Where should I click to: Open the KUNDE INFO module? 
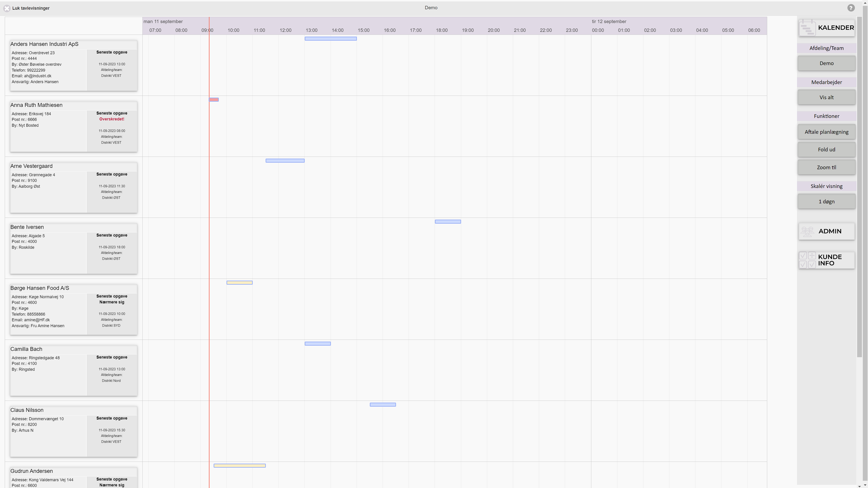[x=827, y=260]
